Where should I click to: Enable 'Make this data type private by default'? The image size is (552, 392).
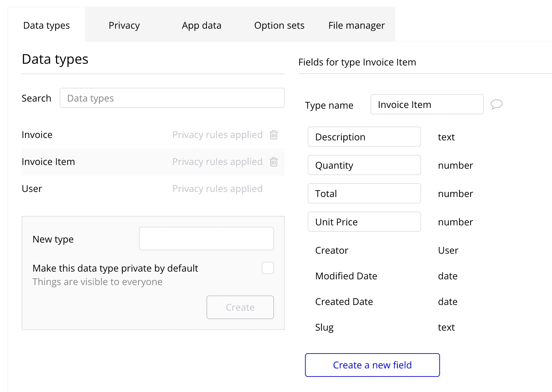point(268,268)
